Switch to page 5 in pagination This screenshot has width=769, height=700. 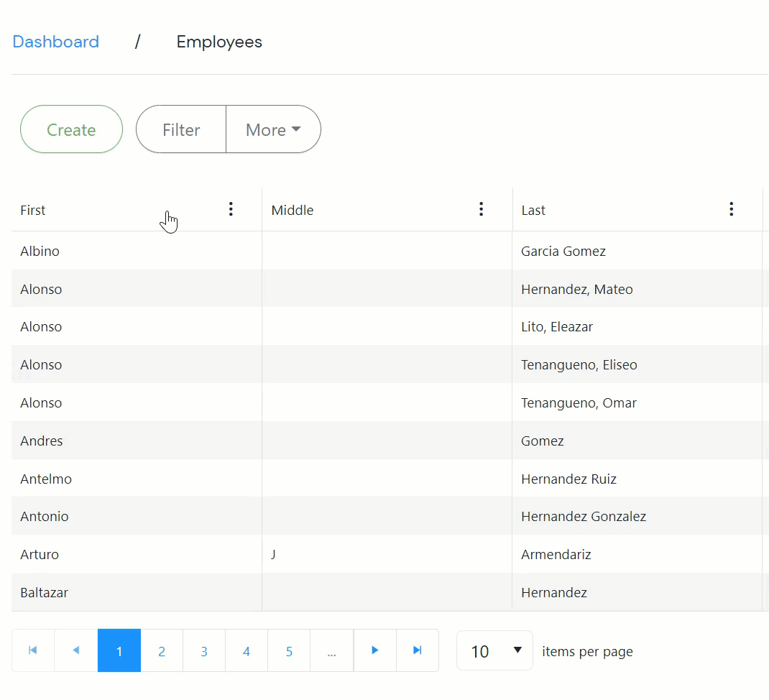(x=289, y=651)
